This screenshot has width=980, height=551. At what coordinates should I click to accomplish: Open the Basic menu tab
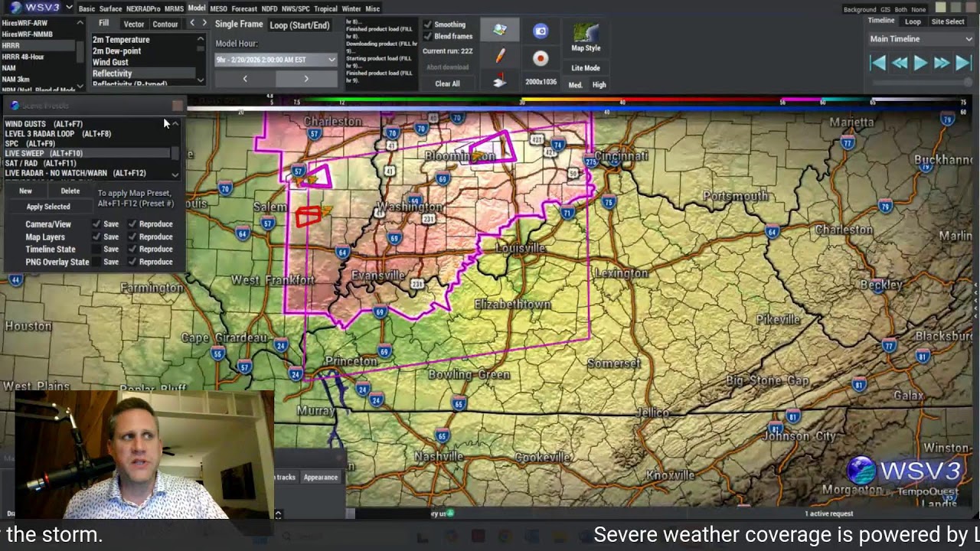click(x=87, y=8)
